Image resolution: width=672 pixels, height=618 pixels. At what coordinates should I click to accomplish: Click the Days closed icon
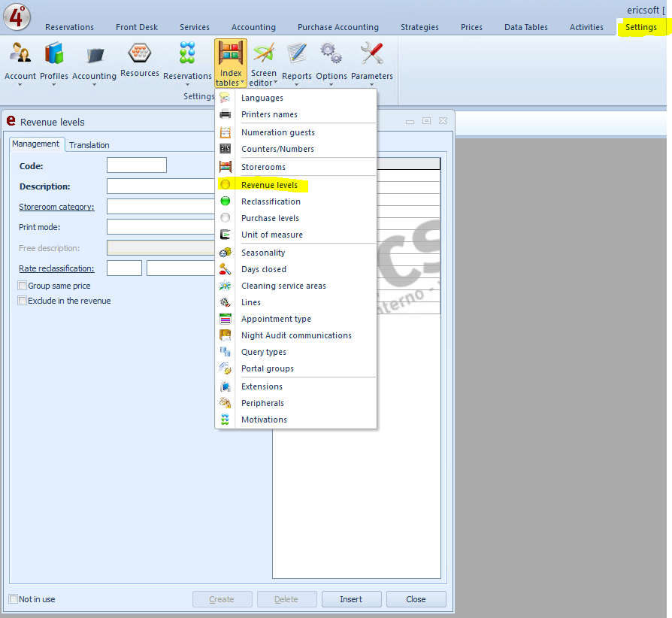tap(225, 269)
